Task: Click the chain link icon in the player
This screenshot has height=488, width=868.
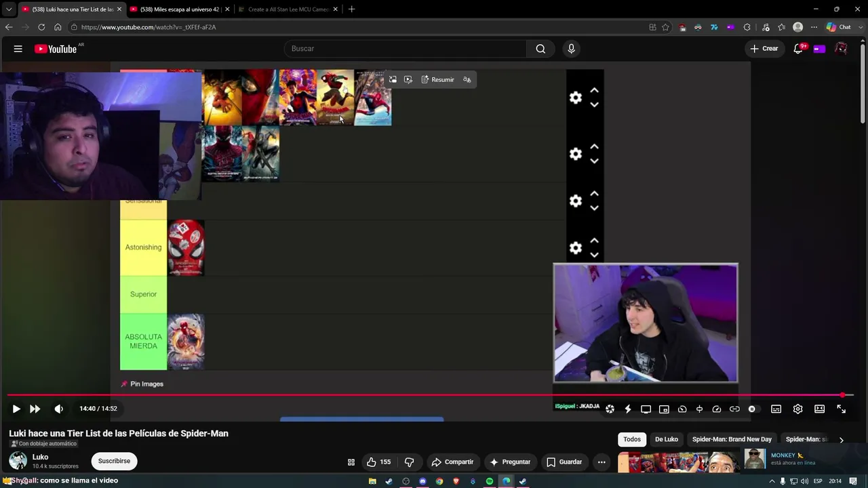Action: click(x=734, y=409)
